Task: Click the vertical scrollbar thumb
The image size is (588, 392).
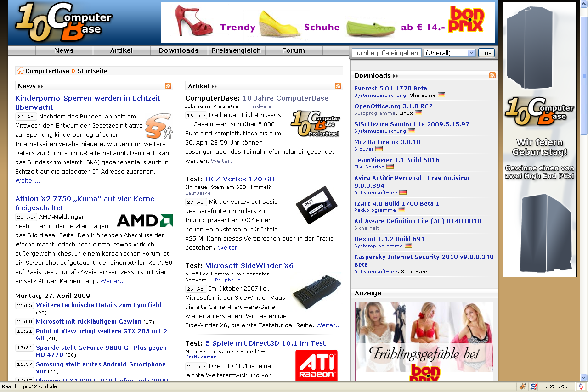Action: 584,75
